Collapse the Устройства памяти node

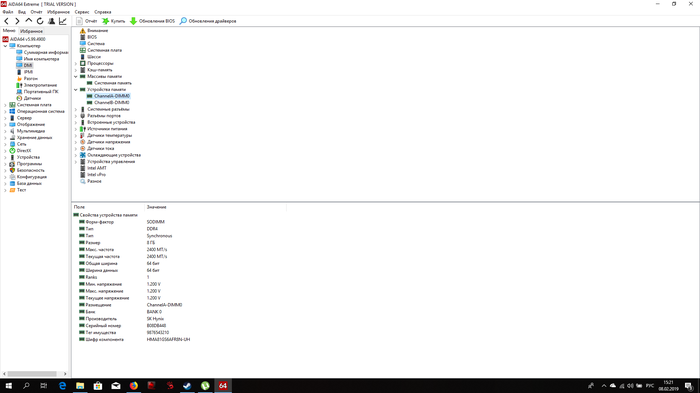point(76,90)
